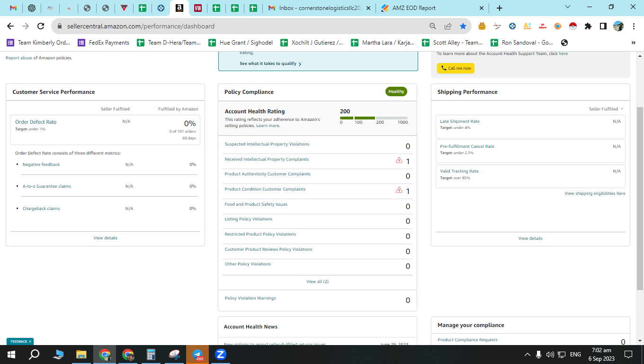
Task: Open Team Kimberly Ord... bookmark
Action: (38, 43)
